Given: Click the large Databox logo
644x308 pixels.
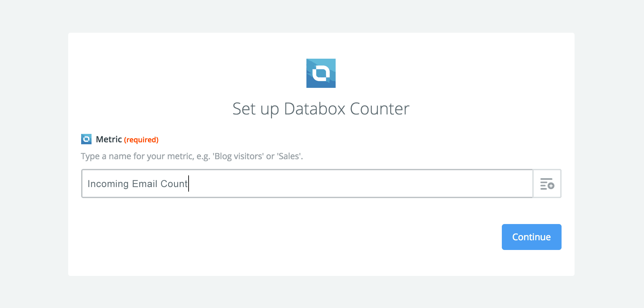Looking at the screenshot, I should [x=321, y=73].
